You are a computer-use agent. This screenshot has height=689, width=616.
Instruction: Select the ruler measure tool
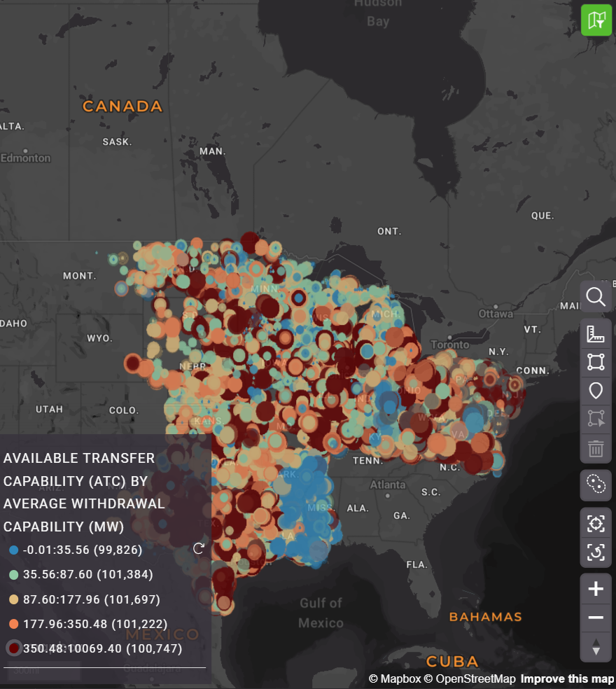point(596,334)
